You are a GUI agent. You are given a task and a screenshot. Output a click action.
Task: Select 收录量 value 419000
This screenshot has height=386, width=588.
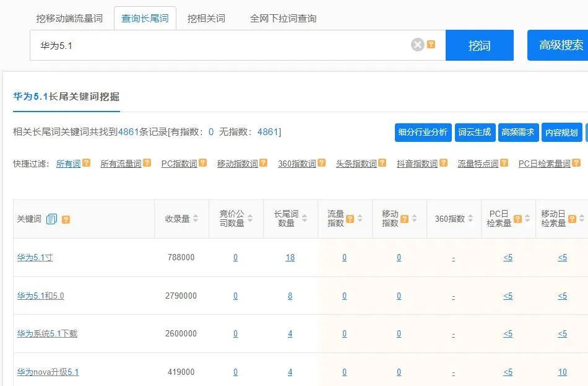[x=181, y=372]
